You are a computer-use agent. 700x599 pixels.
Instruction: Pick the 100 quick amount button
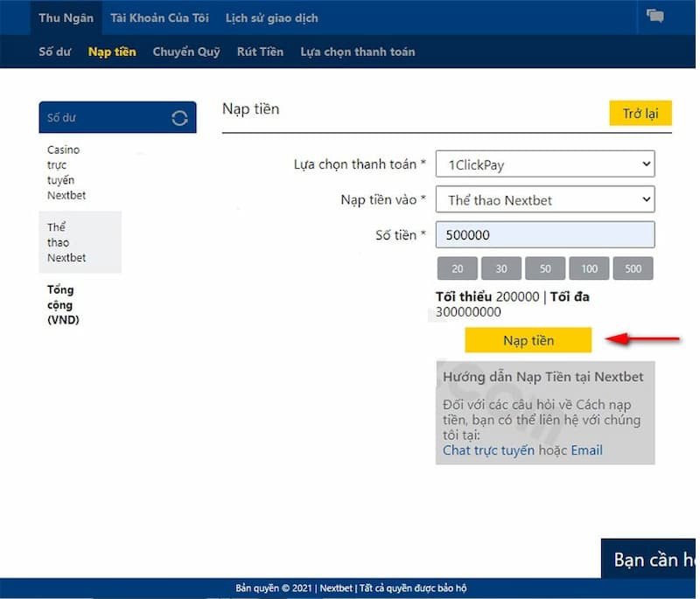(x=589, y=268)
